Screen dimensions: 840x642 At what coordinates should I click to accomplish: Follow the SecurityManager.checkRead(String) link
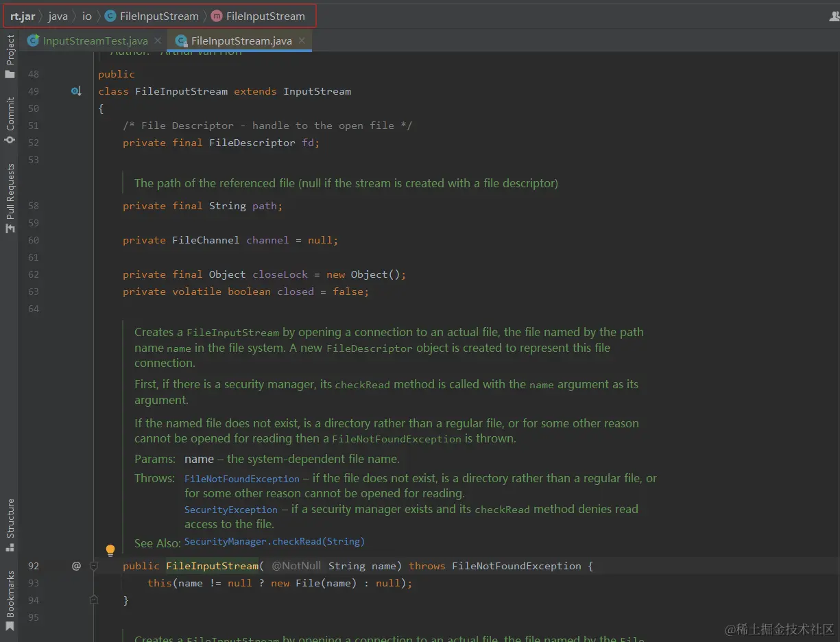tap(274, 542)
